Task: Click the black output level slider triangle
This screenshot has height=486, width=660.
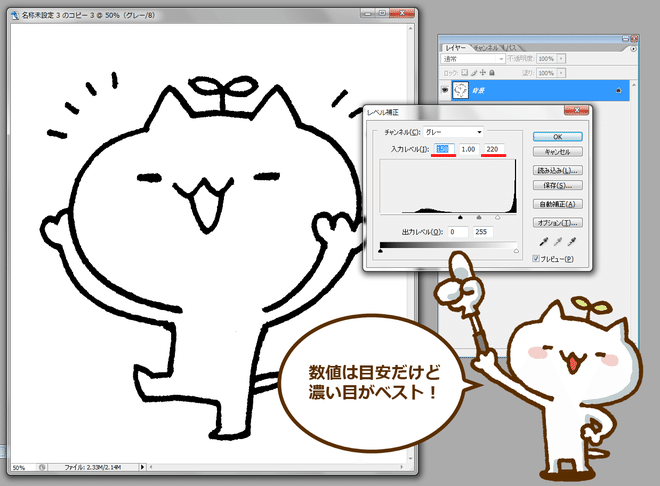Action: [x=381, y=251]
